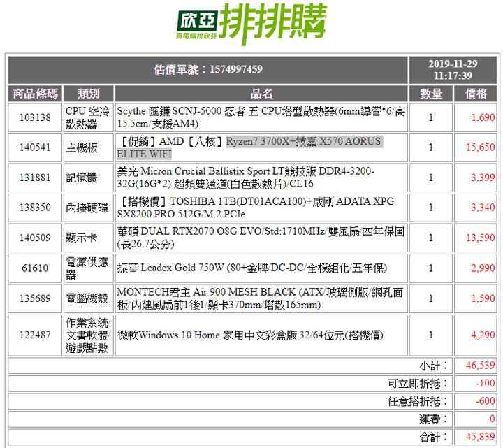
Task: Click the 運費 label
Action: coord(434,419)
